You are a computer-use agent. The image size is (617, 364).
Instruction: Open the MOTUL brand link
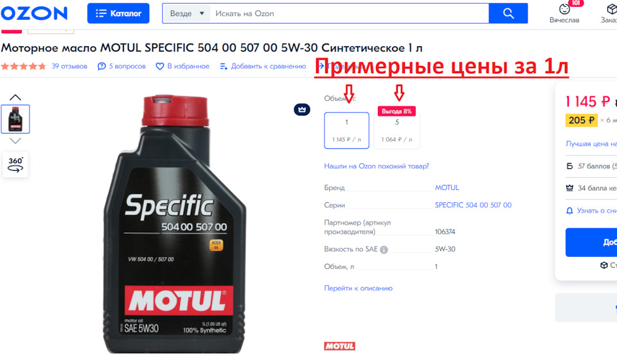click(x=447, y=188)
